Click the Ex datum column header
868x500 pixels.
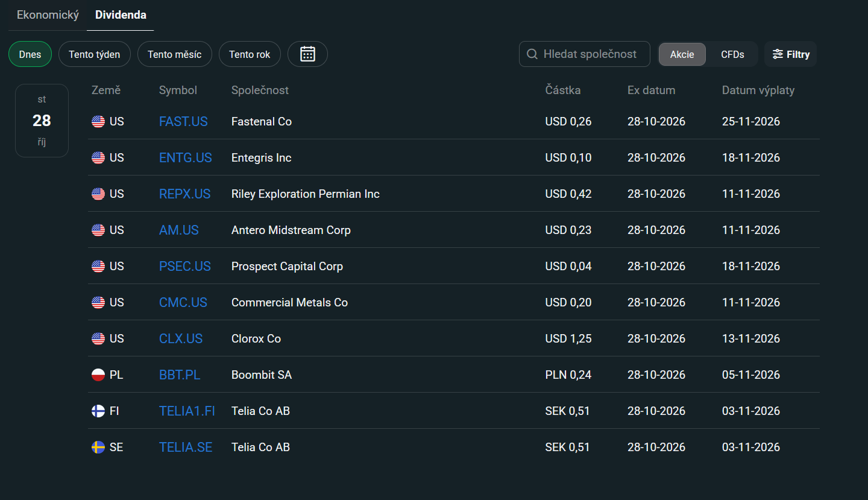651,90
